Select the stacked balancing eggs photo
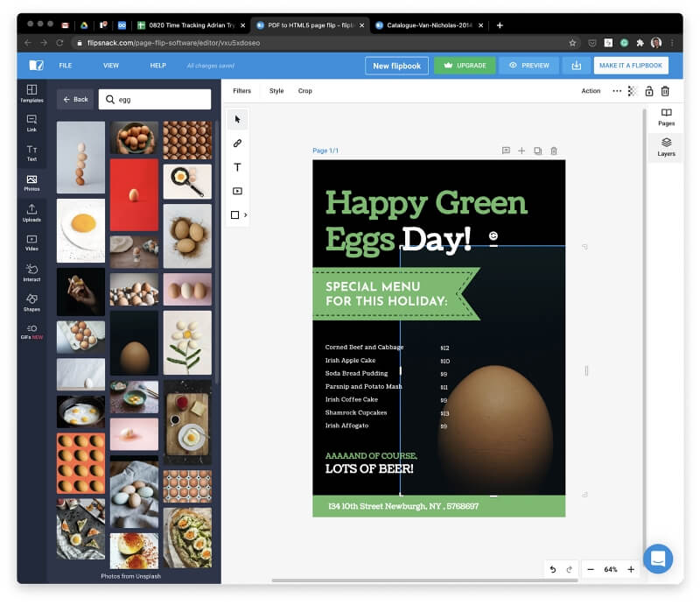 tap(80, 158)
